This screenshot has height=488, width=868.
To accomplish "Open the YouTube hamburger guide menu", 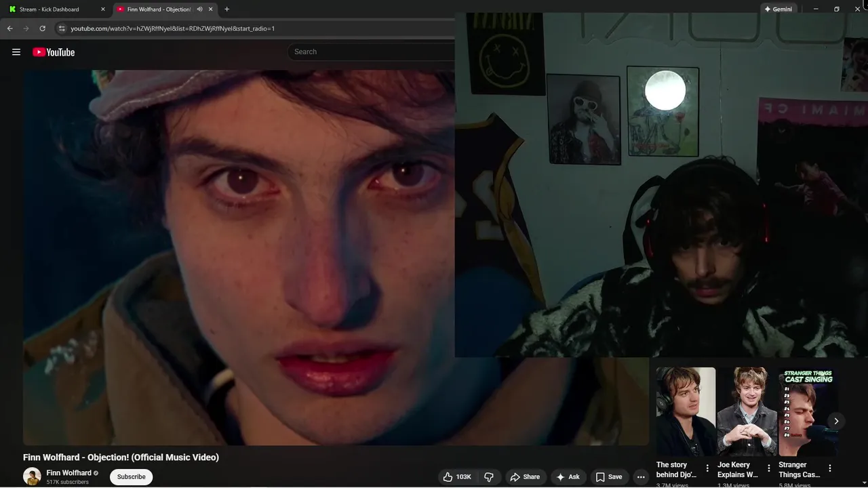I will pos(16,52).
